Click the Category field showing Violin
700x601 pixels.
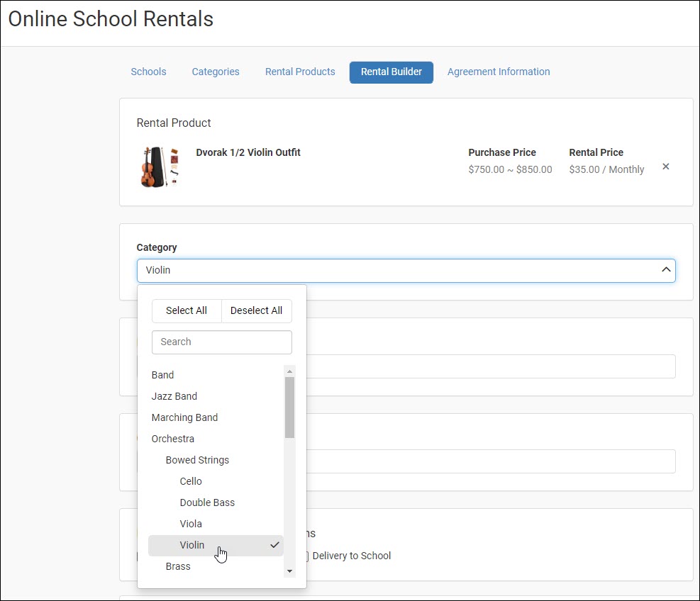coord(406,271)
